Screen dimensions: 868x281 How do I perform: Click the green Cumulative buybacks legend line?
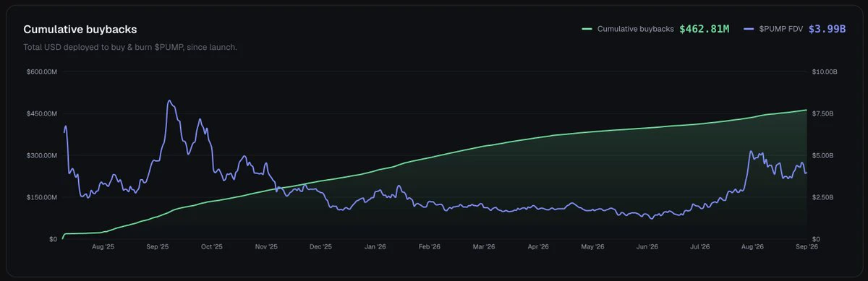[587, 29]
